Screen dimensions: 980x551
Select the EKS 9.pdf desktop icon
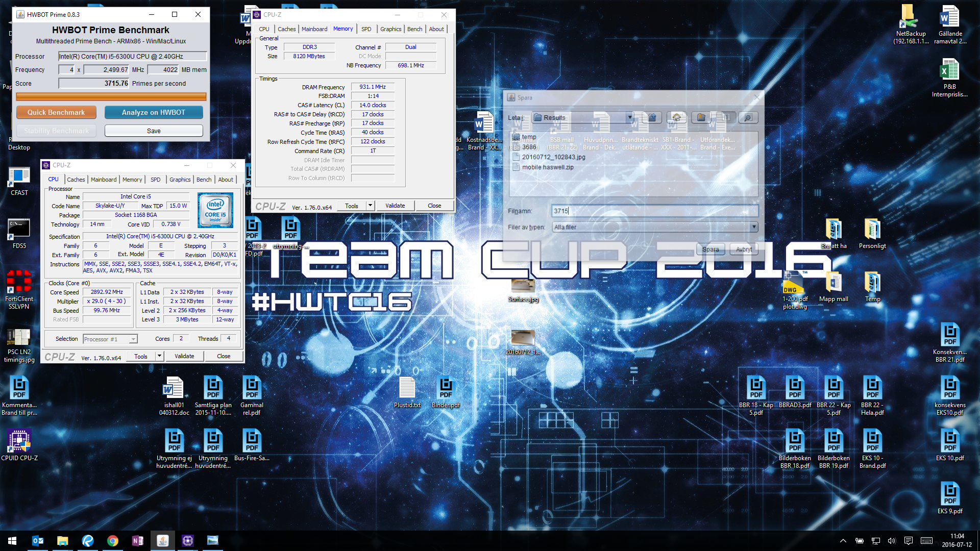pos(950,498)
